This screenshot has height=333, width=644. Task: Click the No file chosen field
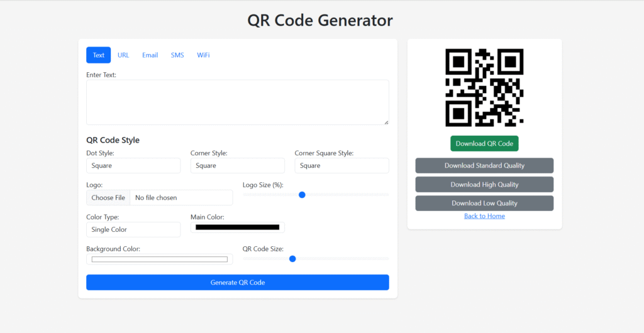click(181, 198)
